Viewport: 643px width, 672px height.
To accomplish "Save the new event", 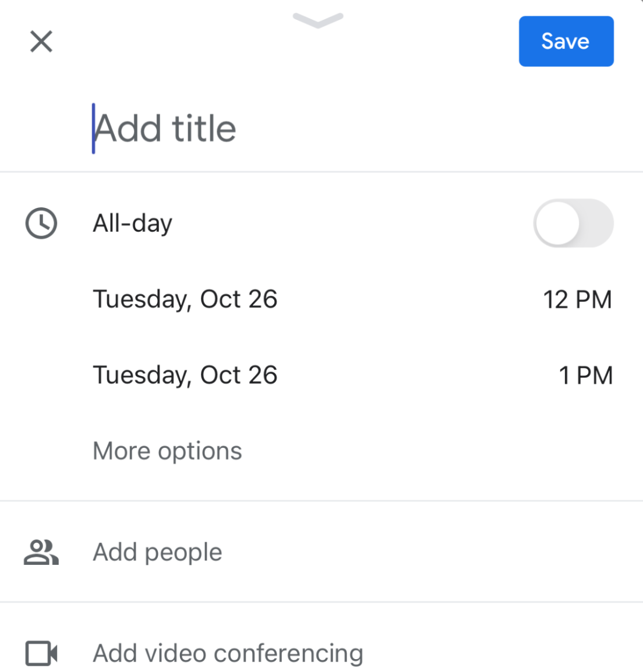I will point(566,41).
